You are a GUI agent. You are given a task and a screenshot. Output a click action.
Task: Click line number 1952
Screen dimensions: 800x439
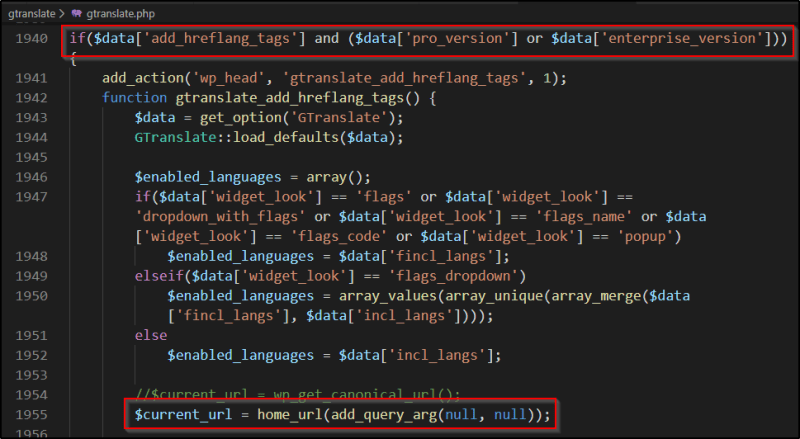32,355
